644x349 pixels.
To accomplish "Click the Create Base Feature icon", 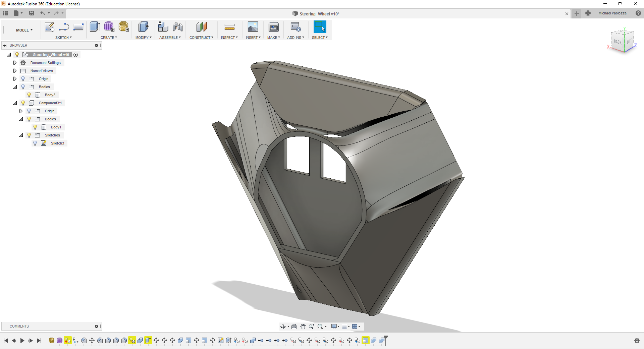I will (x=124, y=27).
